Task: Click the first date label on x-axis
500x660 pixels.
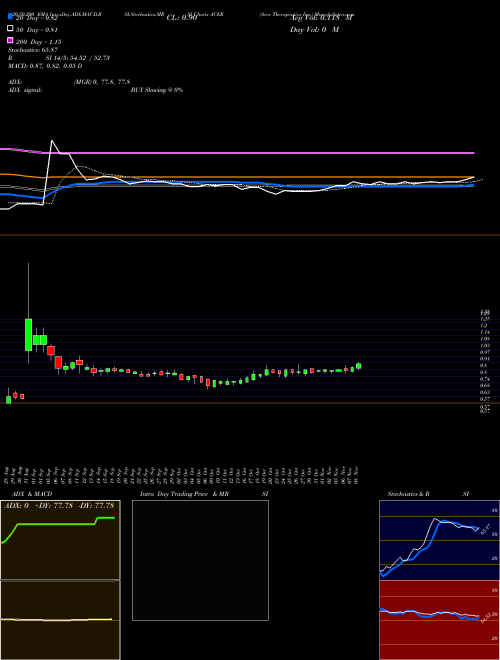Action: click(x=7, y=475)
